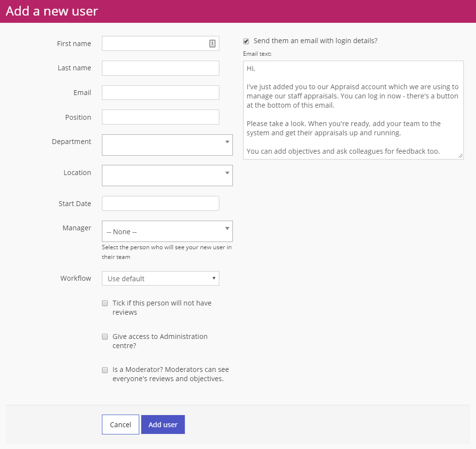Click the Department dropdown arrow
The image size is (476, 449).
coord(227,142)
